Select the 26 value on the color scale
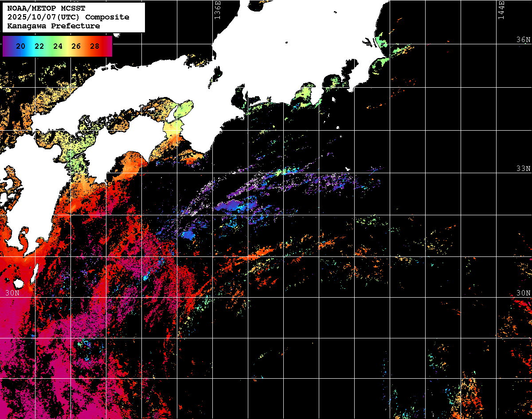The height and width of the screenshot is (419, 532). point(76,46)
